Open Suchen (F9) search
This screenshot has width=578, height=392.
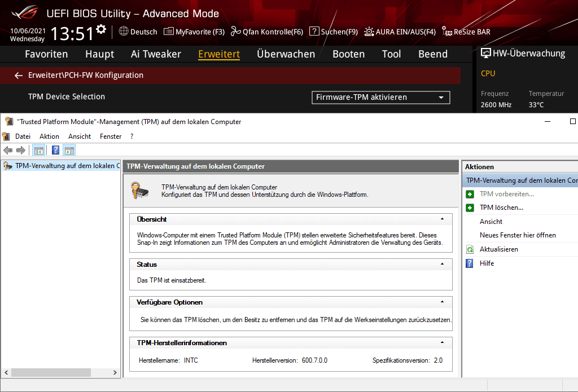[x=334, y=32]
